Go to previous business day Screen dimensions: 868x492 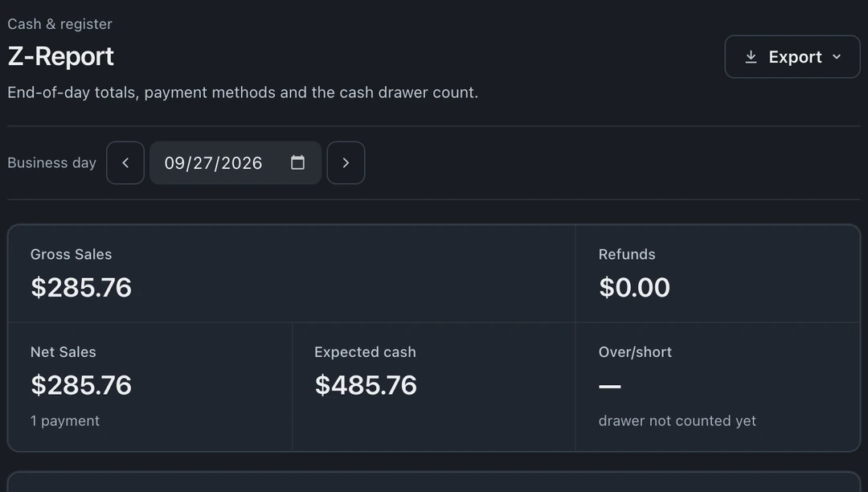125,162
